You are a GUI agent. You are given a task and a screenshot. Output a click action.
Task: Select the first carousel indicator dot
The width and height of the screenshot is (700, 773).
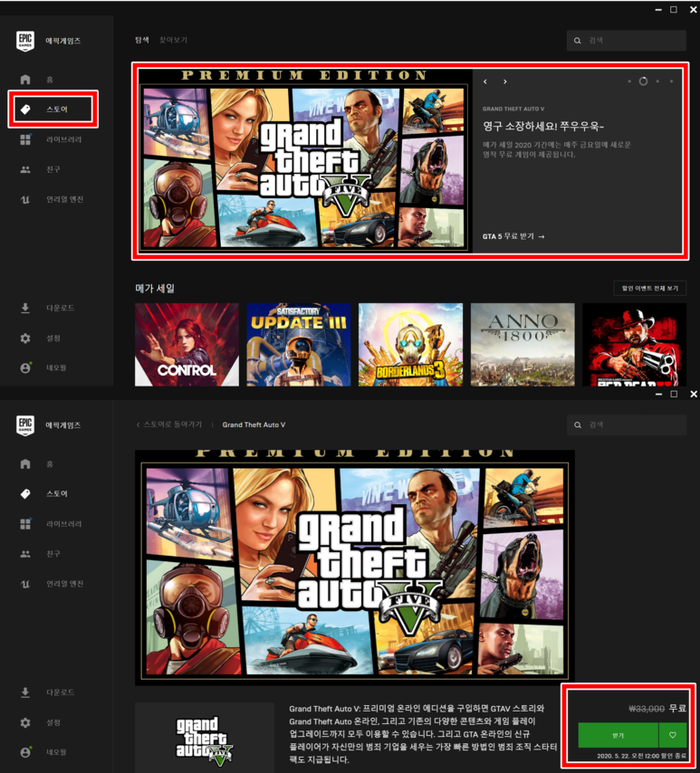(629, 81)
